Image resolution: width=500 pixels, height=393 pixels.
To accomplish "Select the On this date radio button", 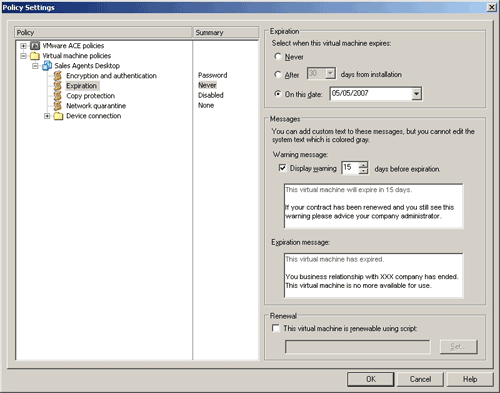I will click(278, 94).
